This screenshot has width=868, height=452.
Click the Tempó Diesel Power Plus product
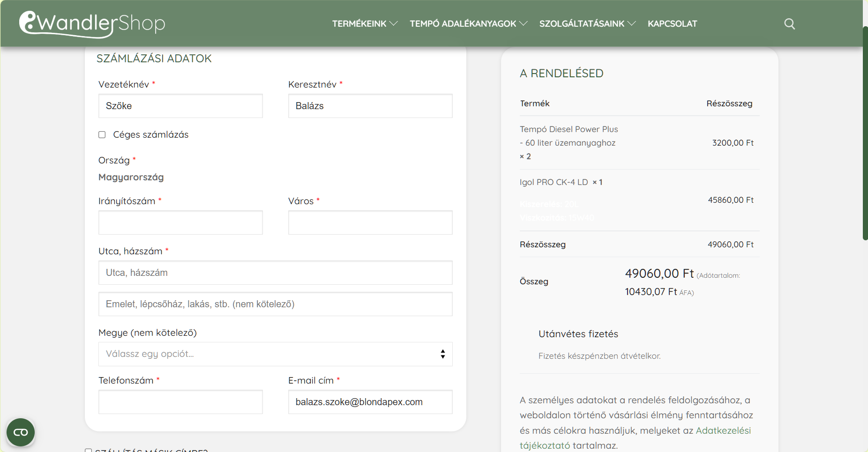pyautogui.click(x=569, y=129)
